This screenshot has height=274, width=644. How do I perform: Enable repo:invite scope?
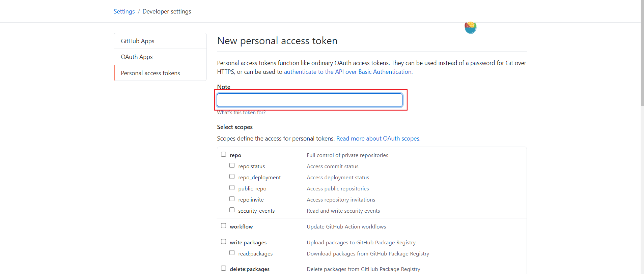tap(232, 199)
